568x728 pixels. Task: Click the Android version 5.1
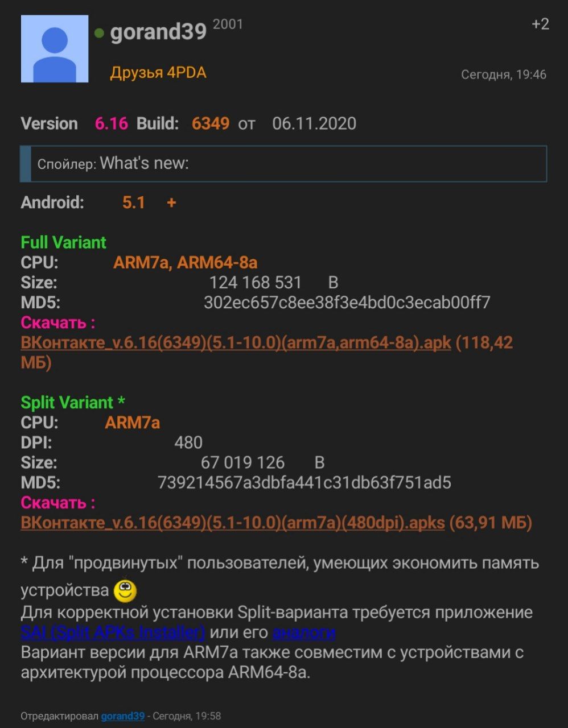pyautogui.click(x=134, y=202)
